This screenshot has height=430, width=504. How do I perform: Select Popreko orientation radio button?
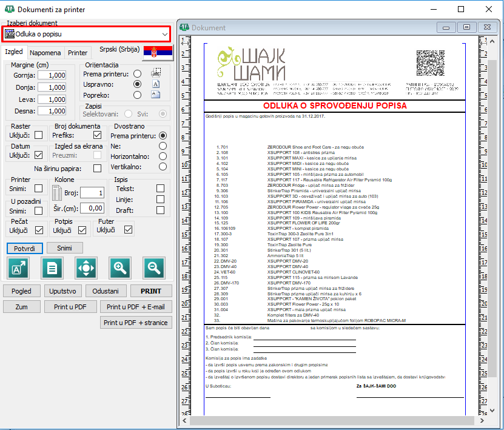(137, 95)
